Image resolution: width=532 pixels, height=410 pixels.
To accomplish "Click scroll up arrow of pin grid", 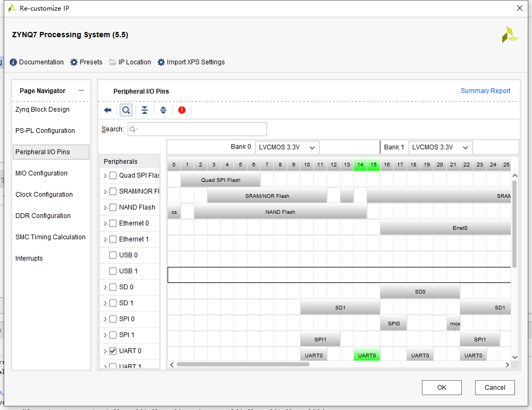I will (x=514, y=175).
